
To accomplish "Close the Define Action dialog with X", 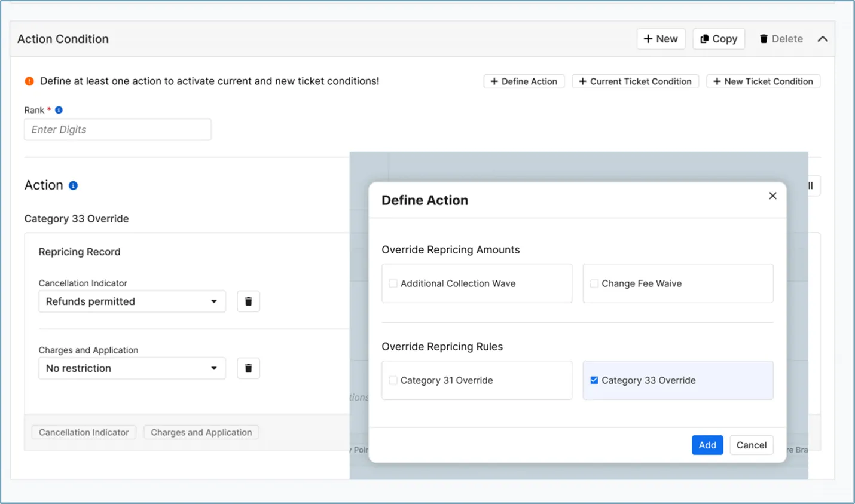I will [x=772, y=196].
